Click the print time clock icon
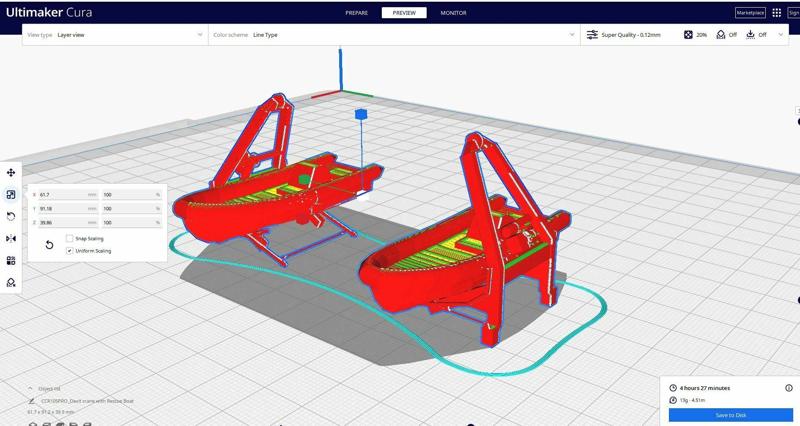This screenshot has height=426, width=800. pos(673,388)
